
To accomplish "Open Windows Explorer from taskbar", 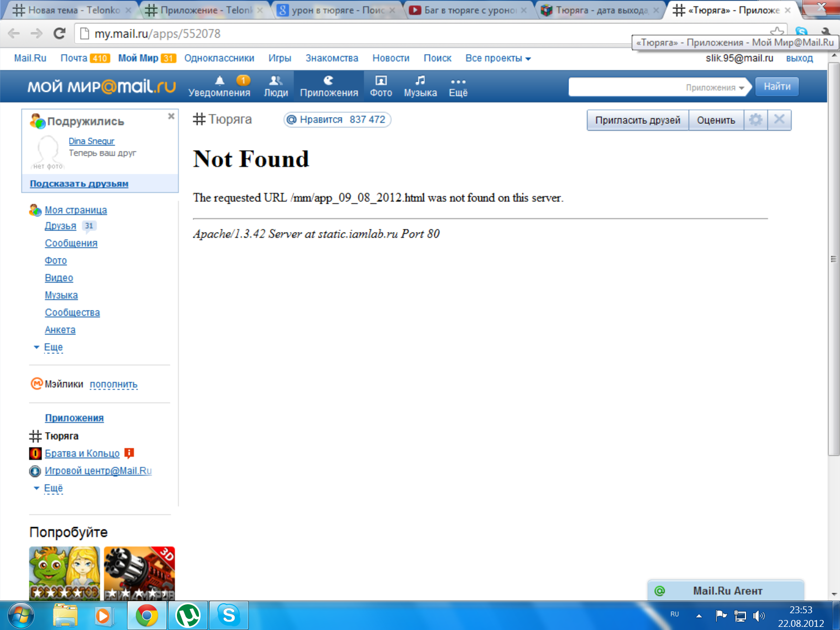I will click(x=66, y=615).
